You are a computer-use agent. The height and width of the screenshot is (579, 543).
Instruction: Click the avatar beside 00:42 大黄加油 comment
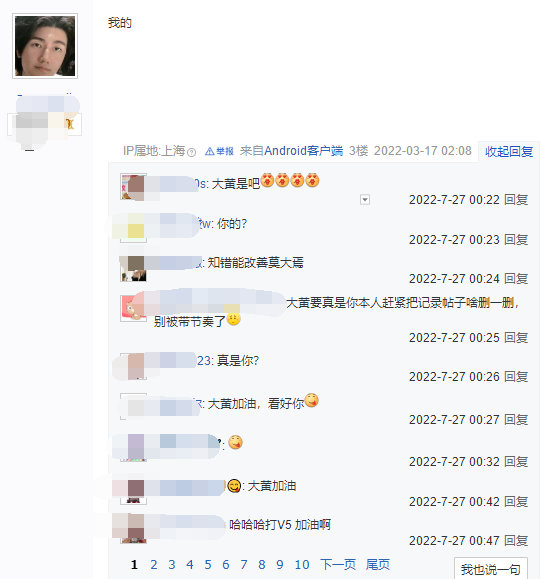133,491
